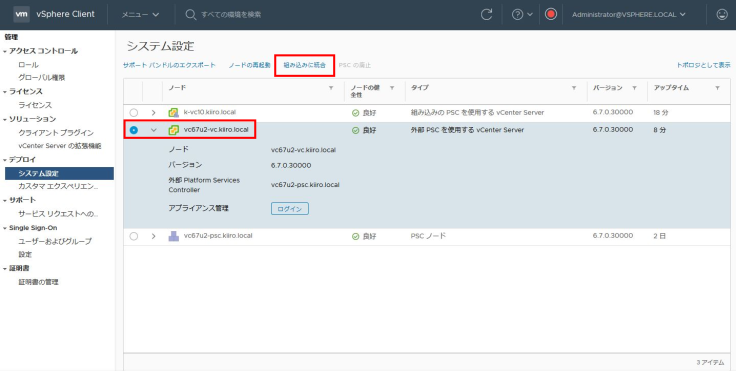Open ロール in the sidebar
The image size is (736, 371).
point(28,65)
